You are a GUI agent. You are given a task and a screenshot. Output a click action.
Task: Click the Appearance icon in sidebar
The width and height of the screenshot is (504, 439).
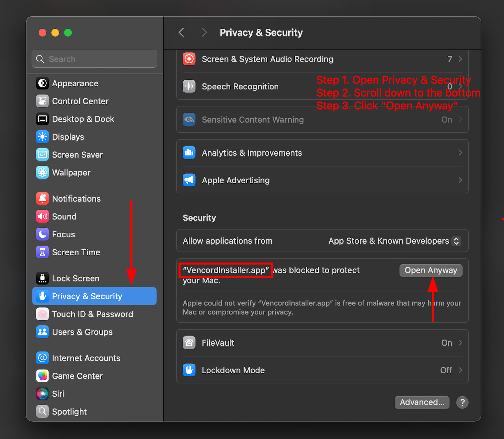pos(42,83)
